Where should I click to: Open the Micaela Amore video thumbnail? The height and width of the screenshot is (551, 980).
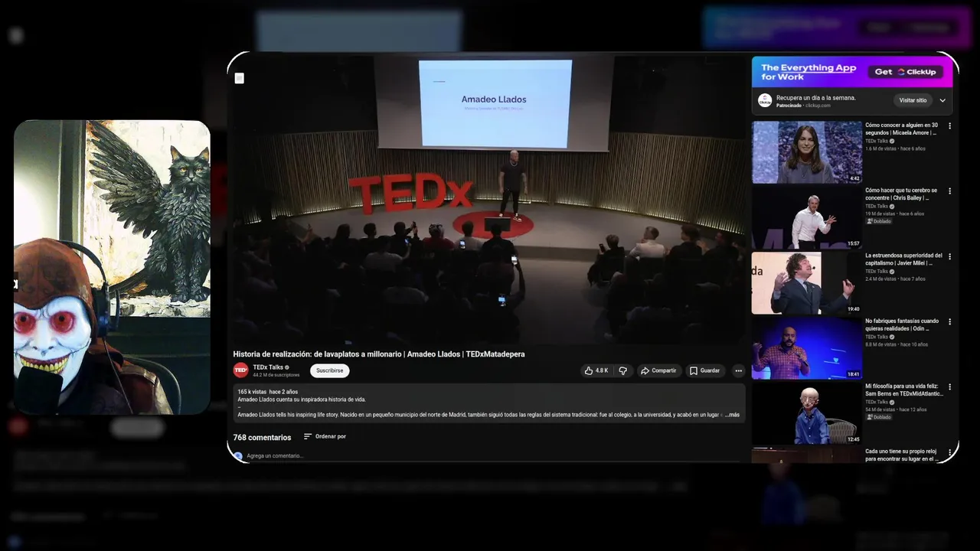pyautogui.click(x=807, y=152)
